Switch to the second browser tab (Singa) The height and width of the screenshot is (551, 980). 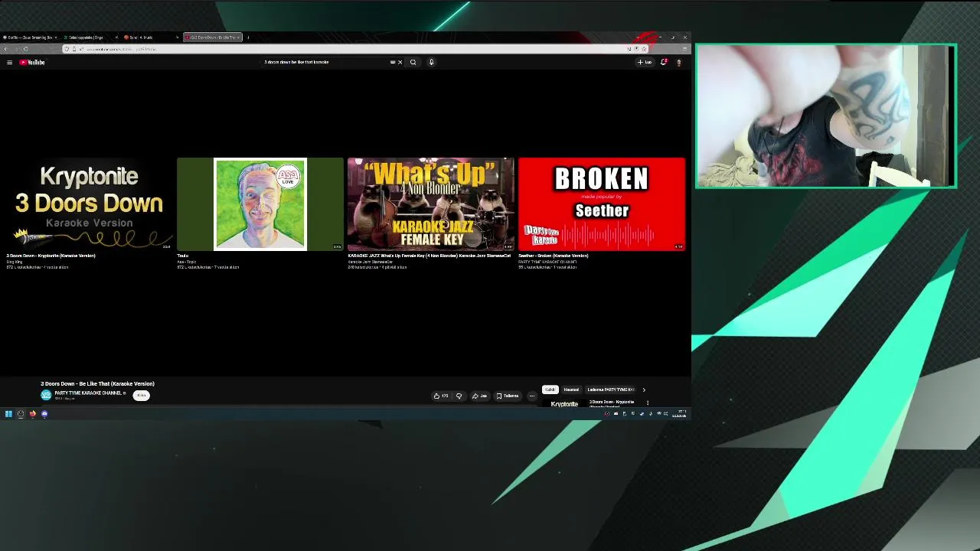point(90,37)
